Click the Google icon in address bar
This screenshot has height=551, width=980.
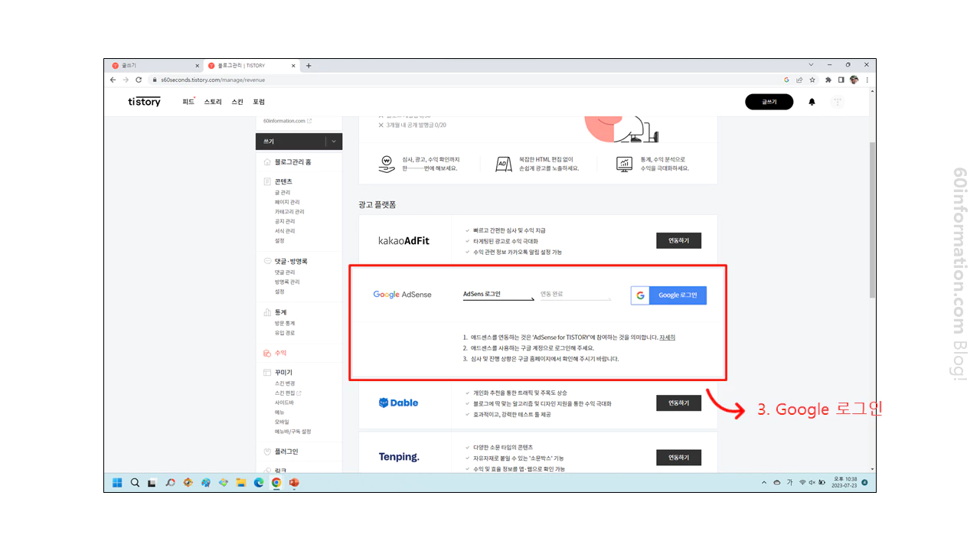[x=786, y=80]
